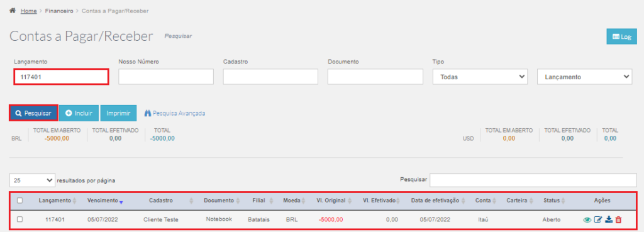
Task: Sort by Vl. Efetivado column arrows
Action: pos(397,201)
